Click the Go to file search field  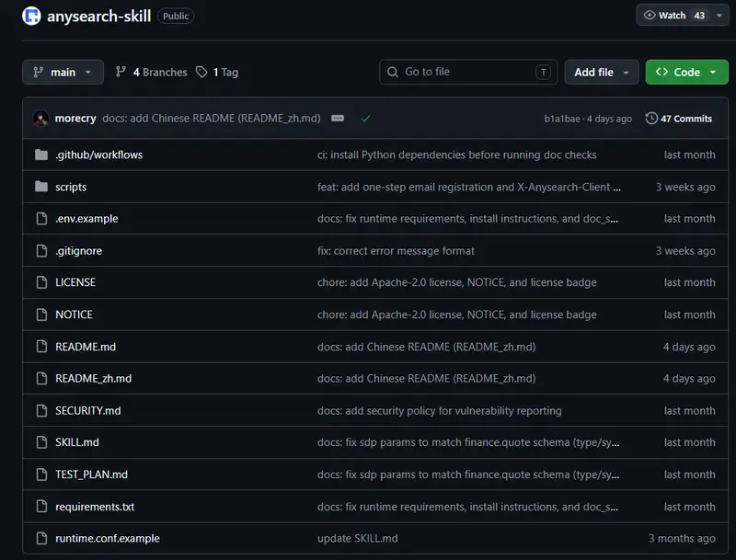coord(468,72)
